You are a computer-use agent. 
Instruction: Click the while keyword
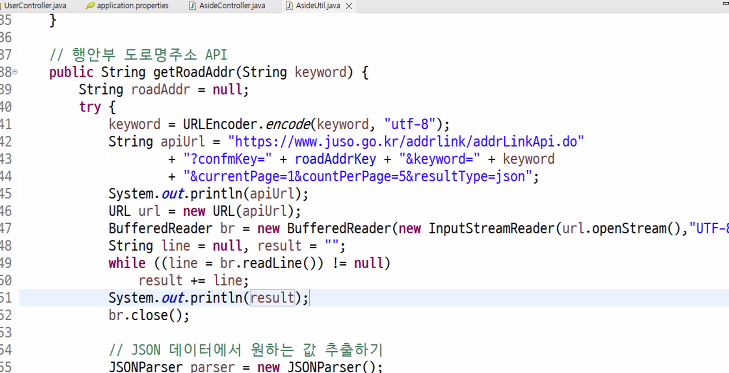(127, 263)
